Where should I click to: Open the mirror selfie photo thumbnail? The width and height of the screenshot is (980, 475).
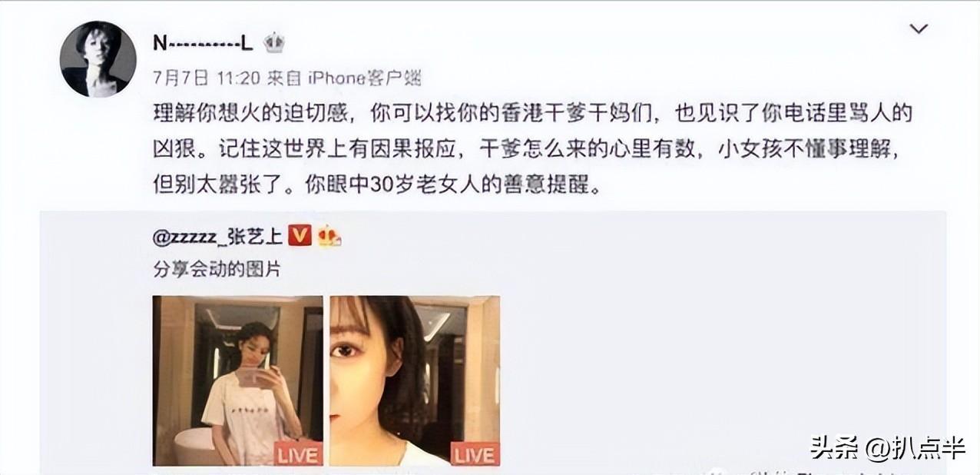237,380
